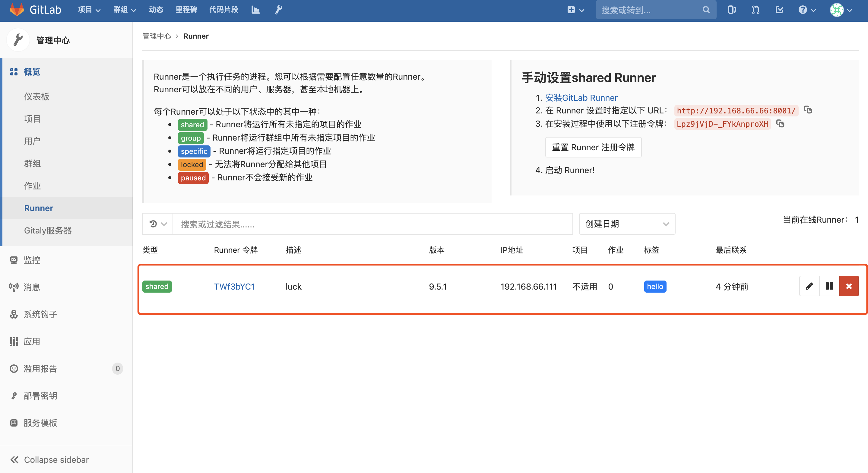Open the 创建日期 sort dropdown
This screenshot has width=868, height=473.
627,224
